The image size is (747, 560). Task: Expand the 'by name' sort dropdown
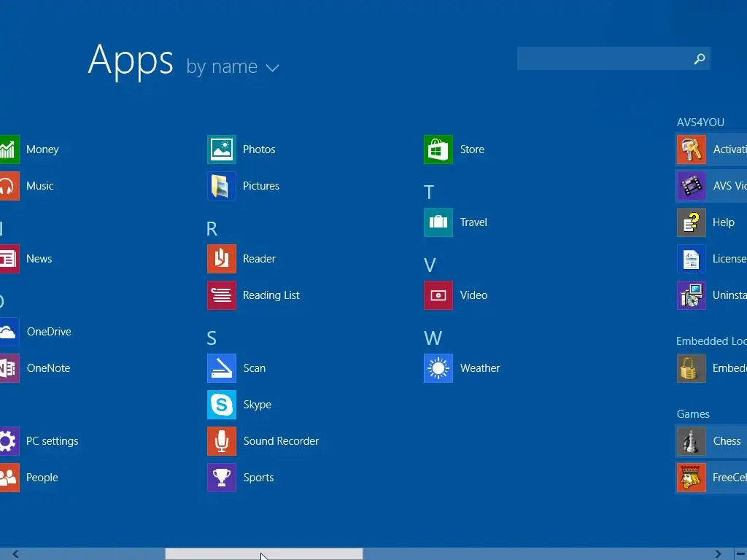point(233,66)
